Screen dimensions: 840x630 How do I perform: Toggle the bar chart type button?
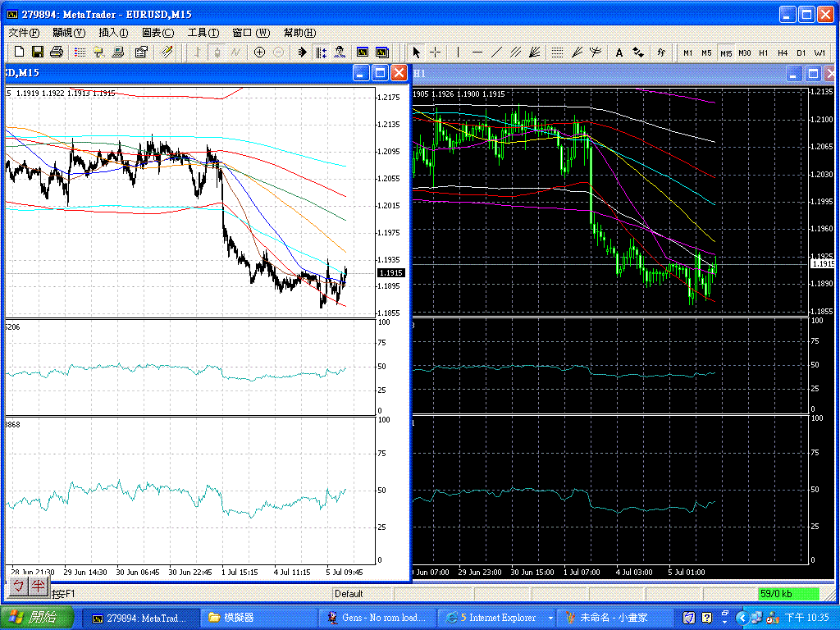(197, 52)
